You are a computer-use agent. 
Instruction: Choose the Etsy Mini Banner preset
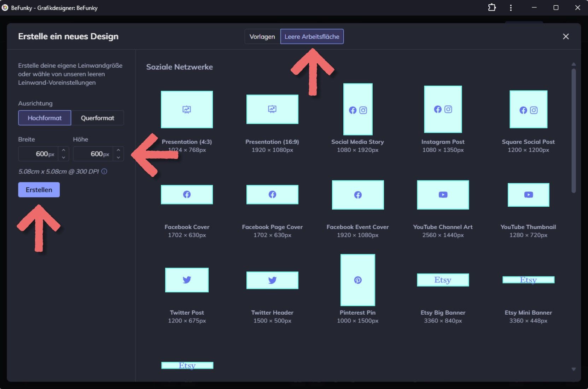[528, 280]
